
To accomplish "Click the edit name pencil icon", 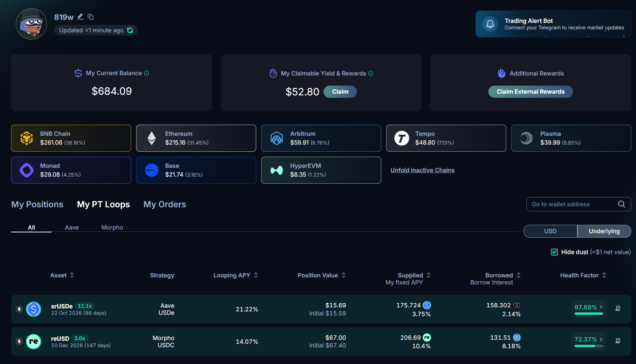I will (x=80, y=17).
